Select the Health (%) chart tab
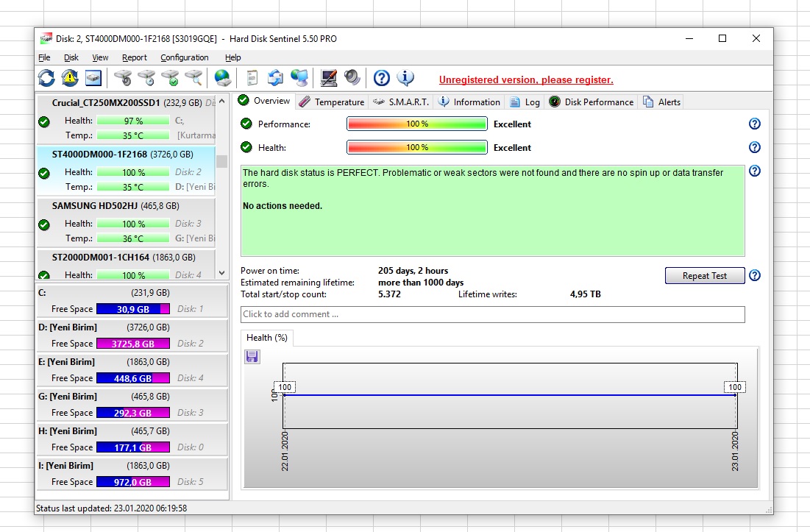The width and height of the screenshot is (810, 532). tap(267, 338)
